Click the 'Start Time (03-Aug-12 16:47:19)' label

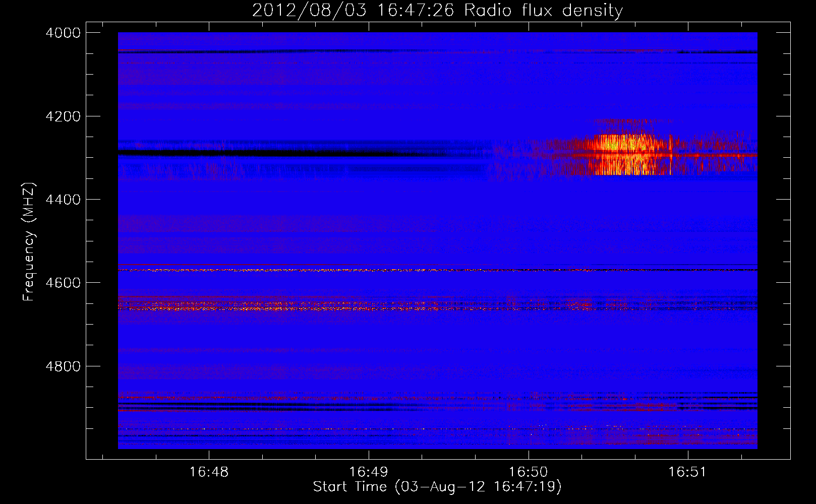(437, 486)
